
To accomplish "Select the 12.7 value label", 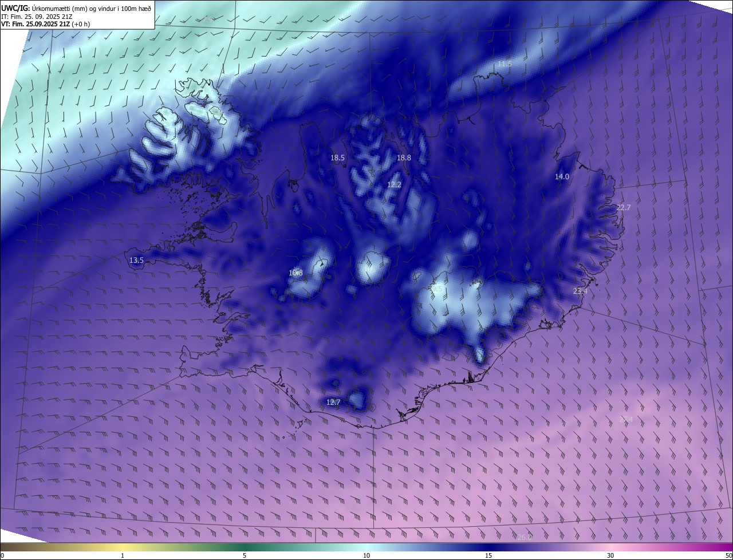I will (x=333, y=403).
